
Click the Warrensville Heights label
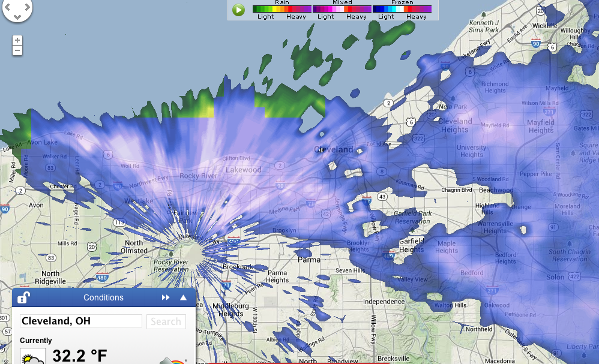click(495, 227)
